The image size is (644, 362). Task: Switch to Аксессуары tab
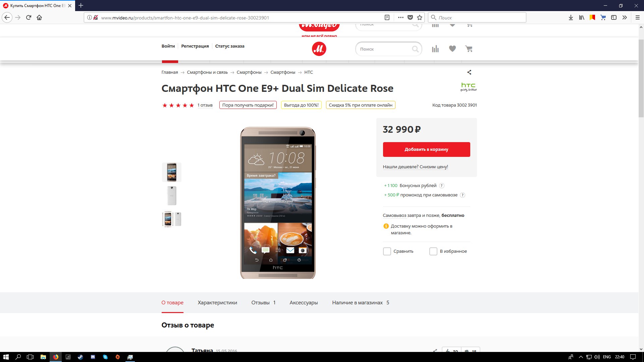(304, 303)
